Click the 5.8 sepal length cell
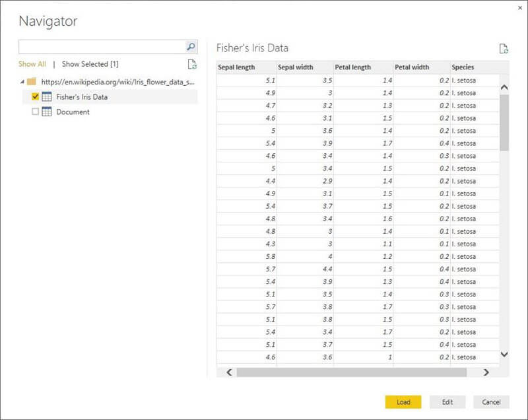 pos(246,257)
